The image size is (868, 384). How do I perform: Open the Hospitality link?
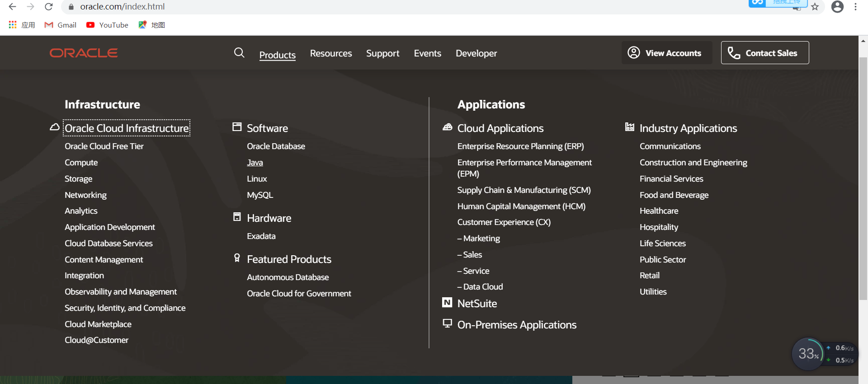(x=659, y=227)
